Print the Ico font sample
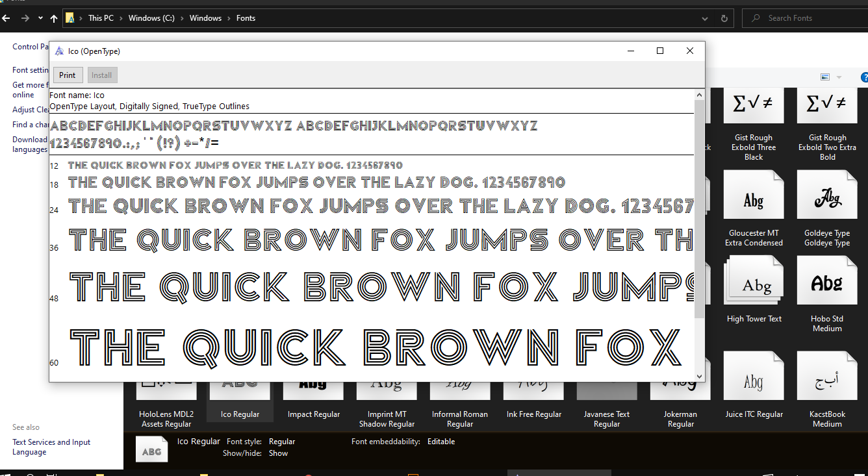Image resolution: width=868 pixels, height=476 pixels. (x=68, y=75)
